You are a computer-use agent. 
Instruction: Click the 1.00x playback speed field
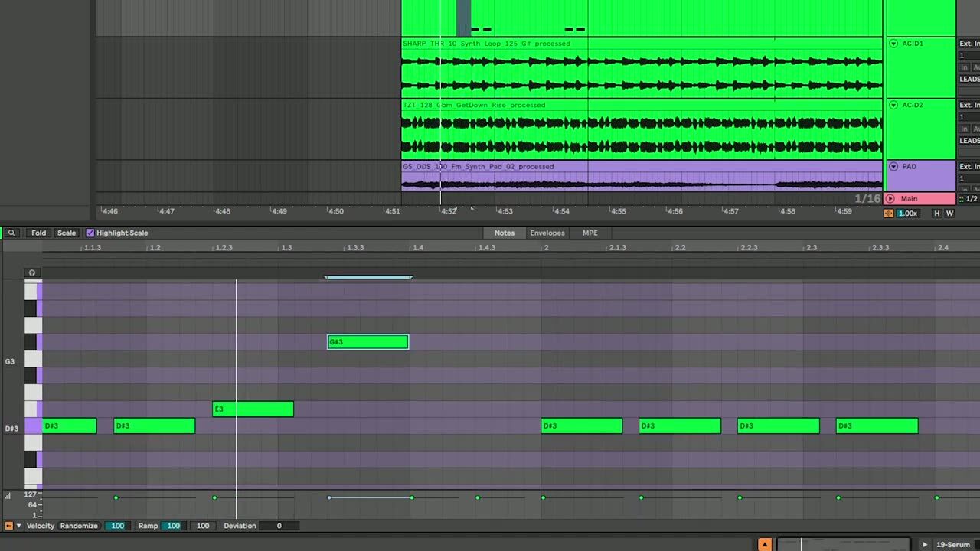tap(907, 214)
